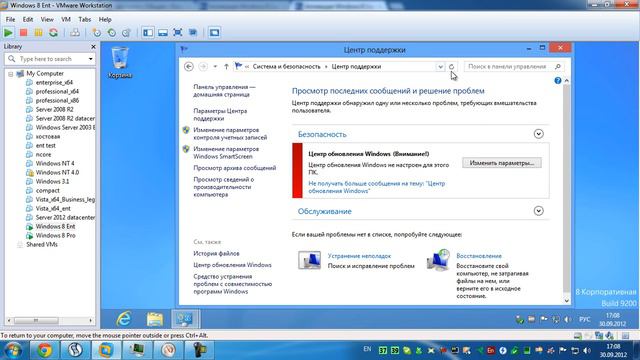This screenshot has height=360, width=640.
Task: Open the Восстановление link
Action: coord(479,256)
